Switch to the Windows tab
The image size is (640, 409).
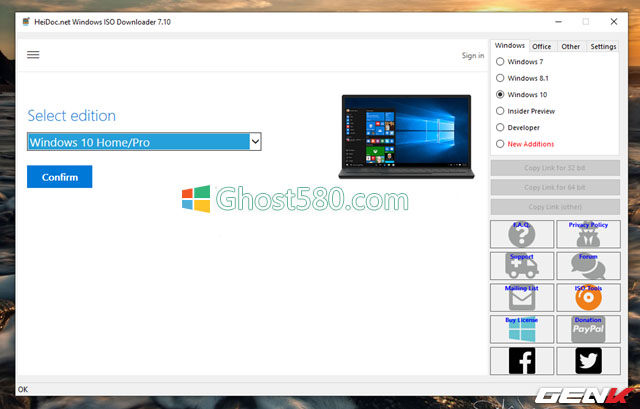[509, 45]
